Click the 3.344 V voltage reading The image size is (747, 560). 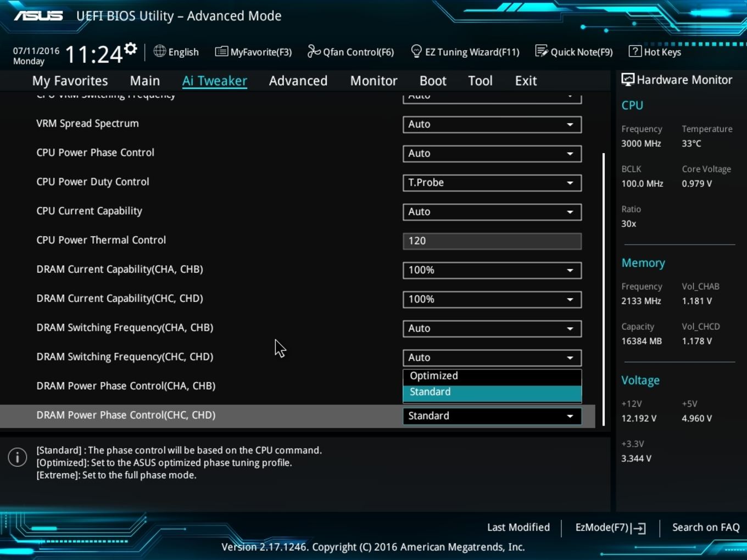(x=636, y=458)
